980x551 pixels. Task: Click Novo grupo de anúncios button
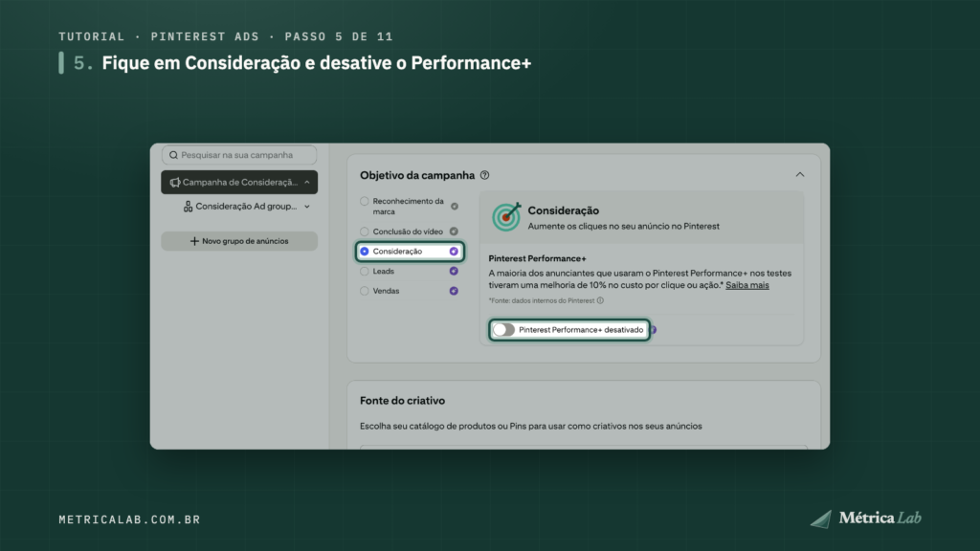click(x=239, y=241)
